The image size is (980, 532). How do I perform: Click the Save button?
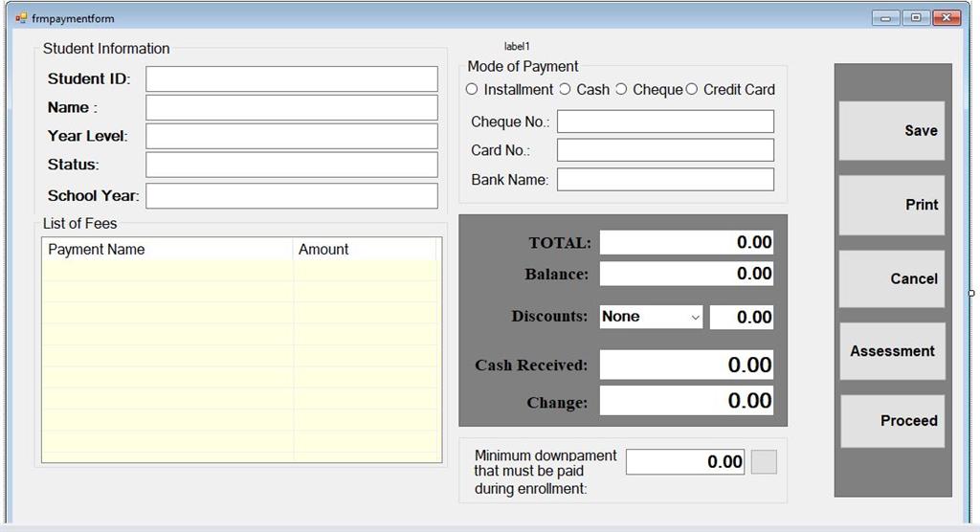point(892,131)
